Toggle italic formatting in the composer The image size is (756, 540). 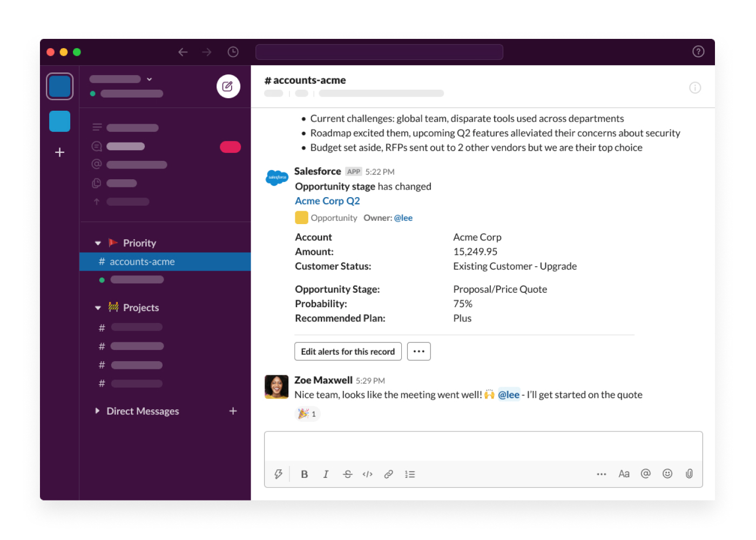[x=326, y=474]
